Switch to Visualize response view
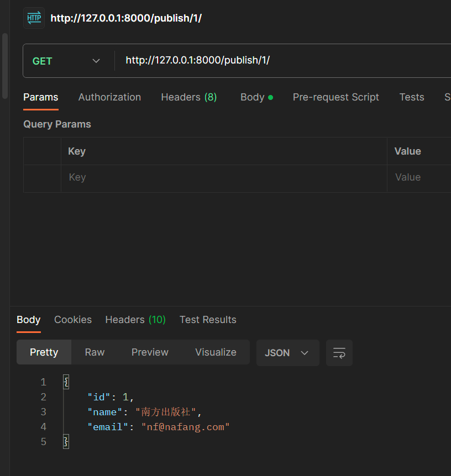 216,352
